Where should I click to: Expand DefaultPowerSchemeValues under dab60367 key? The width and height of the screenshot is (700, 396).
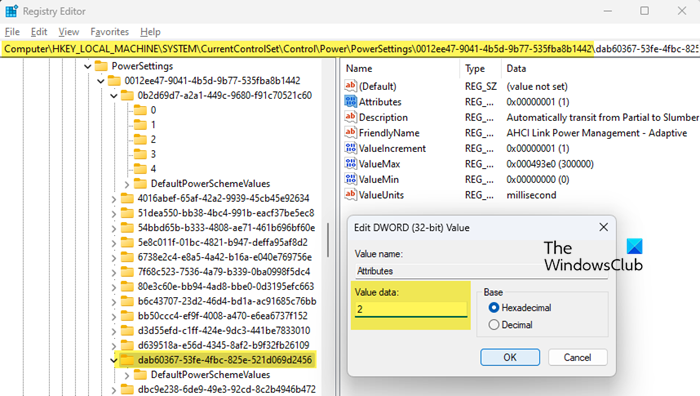pyautogui.click(x=127, y=375)
